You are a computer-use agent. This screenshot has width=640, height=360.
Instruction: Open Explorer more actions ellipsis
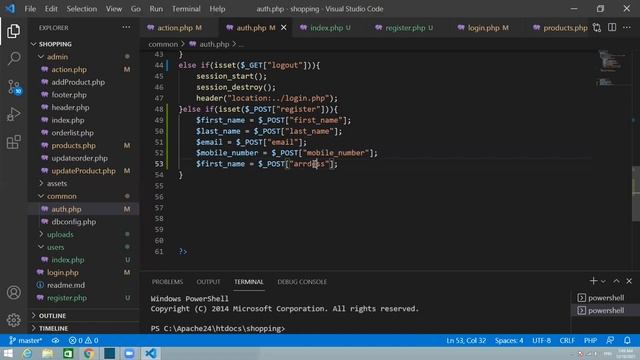tap(126, 27)
